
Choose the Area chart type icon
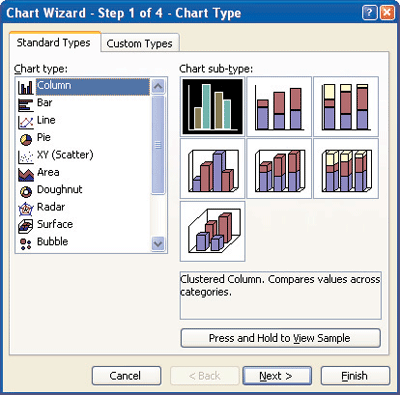pos(26,174)
